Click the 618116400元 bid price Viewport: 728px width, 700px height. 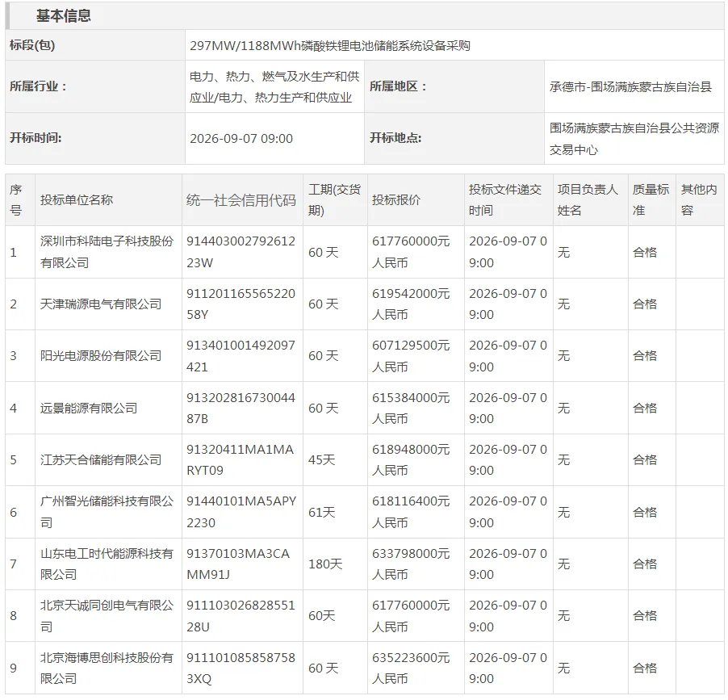411,513
